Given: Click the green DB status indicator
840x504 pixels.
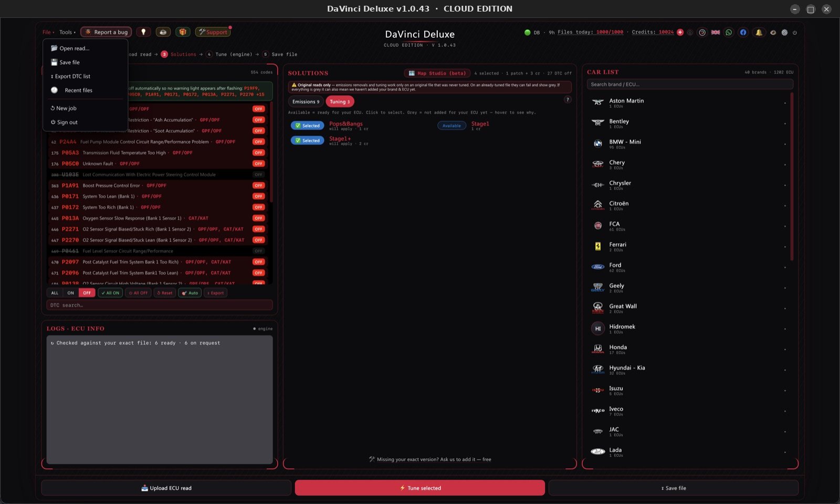Looking at the screenshot, I should [x=527, y=33].
